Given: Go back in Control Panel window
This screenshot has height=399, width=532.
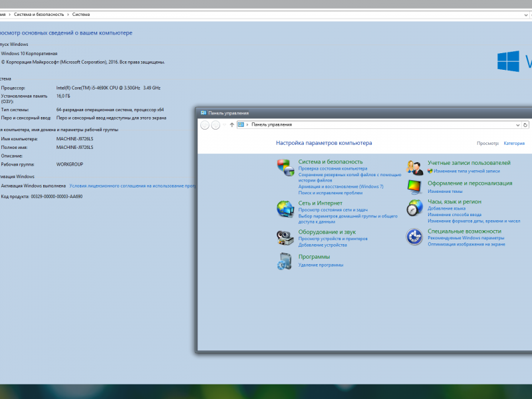Looking at the screenshot, I should point(205,125).
